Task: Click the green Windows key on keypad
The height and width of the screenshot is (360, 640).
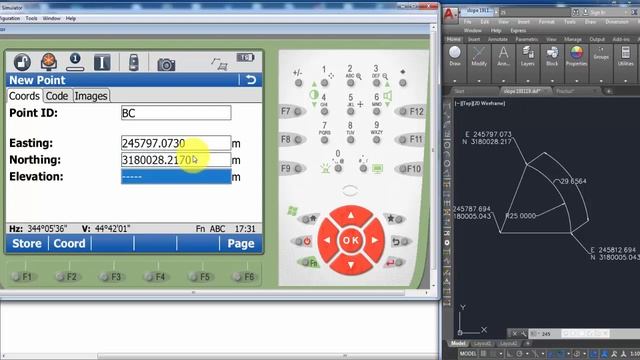Action: tap(292, 211)
